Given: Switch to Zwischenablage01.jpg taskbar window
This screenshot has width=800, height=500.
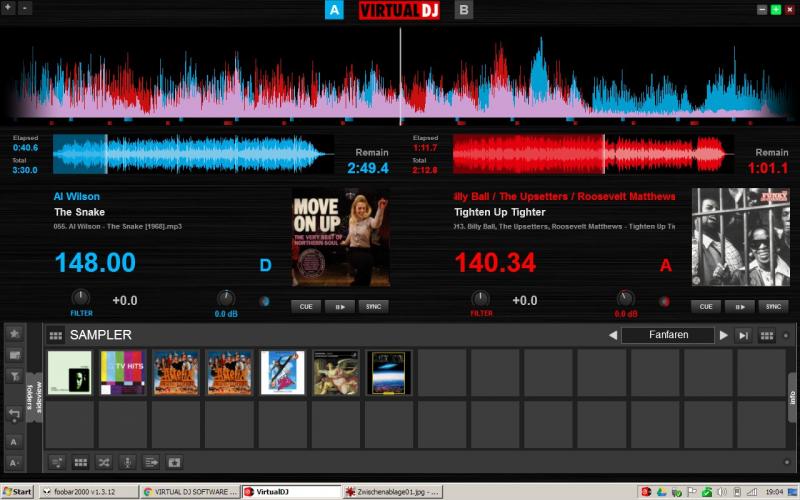Looking at the screenshot, I should pyautogui.click(x=392, y=492).
